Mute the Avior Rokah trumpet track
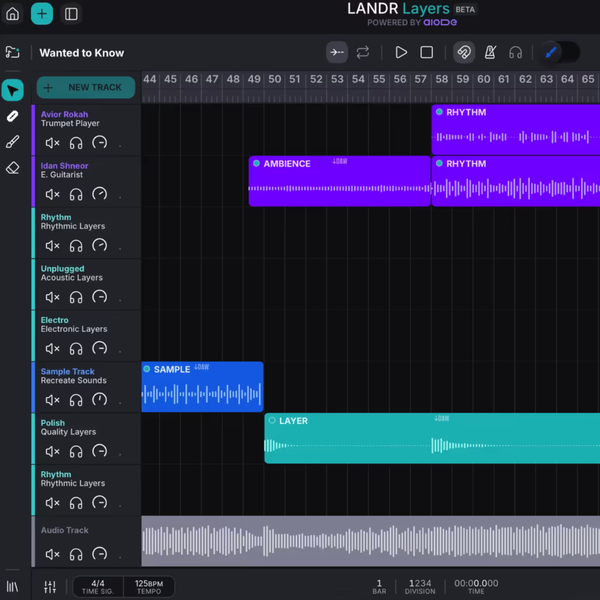Viewport: 600px width, 600px height. (x=52, y=143)
